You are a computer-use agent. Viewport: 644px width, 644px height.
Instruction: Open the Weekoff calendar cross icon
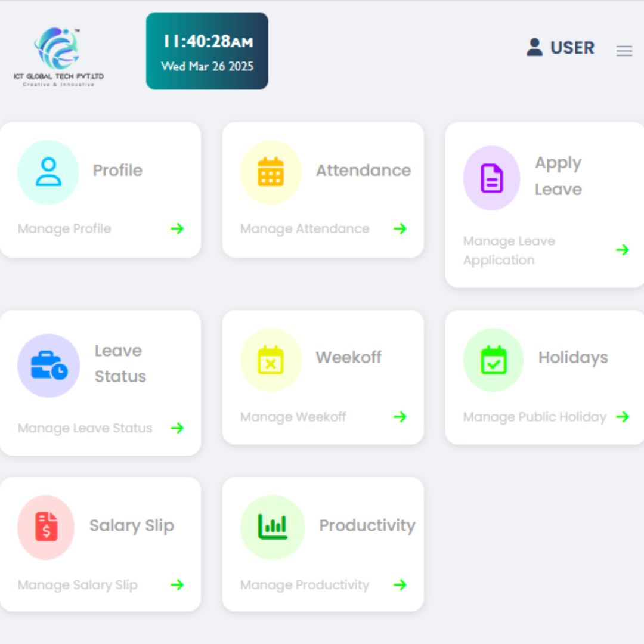(x=271, y=360)
